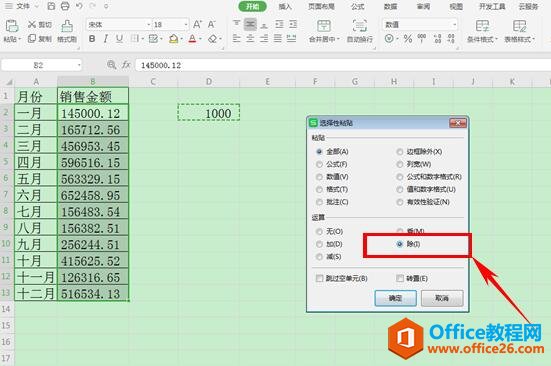Screen dimensions: 551x366
Task: Click the vertical Middle Align icon
Action: (250, 24)
